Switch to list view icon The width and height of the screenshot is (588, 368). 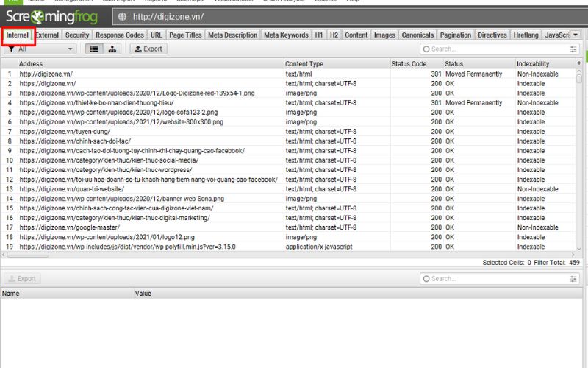pos(94,49)
